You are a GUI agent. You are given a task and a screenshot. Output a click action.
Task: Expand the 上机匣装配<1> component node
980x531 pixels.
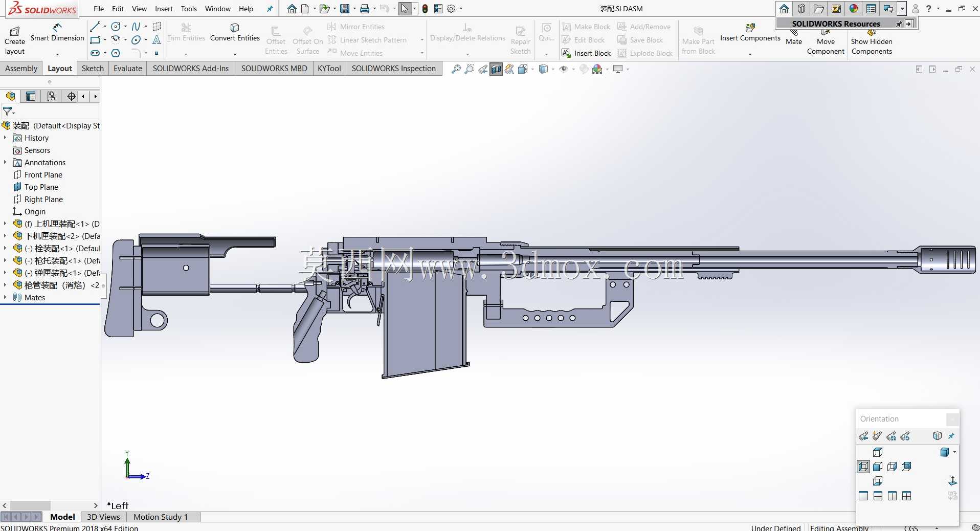pyautogui.click(x=5, y=224)
